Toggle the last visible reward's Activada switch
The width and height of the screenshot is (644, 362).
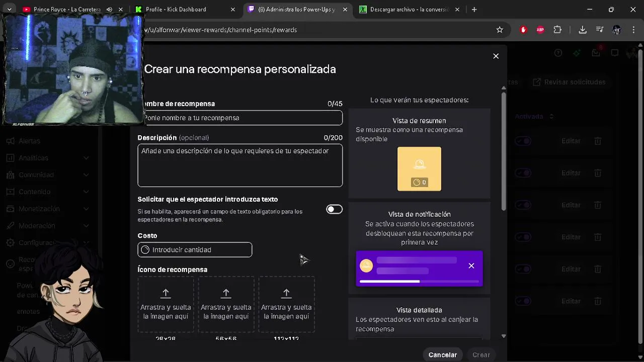[x=523, y=301]
